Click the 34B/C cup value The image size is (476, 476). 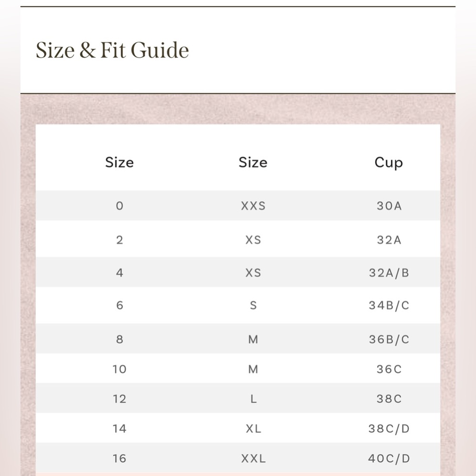tap(389, 305)
